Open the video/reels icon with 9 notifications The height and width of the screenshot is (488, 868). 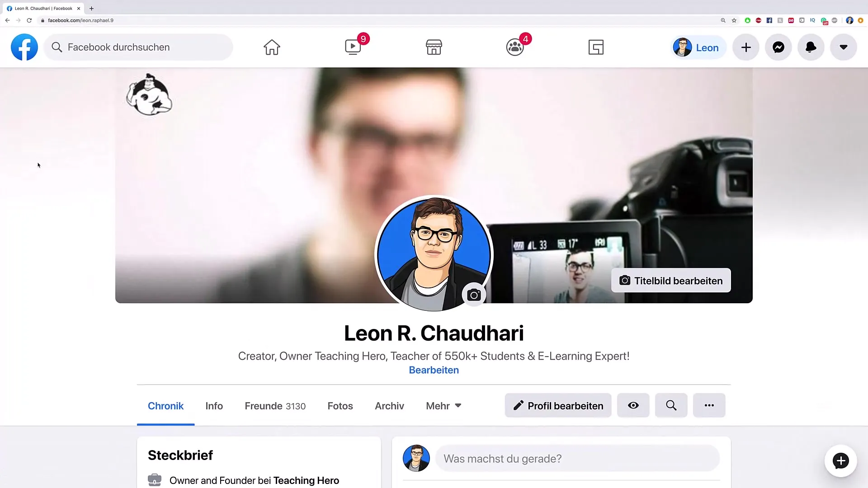coord(353,47)
